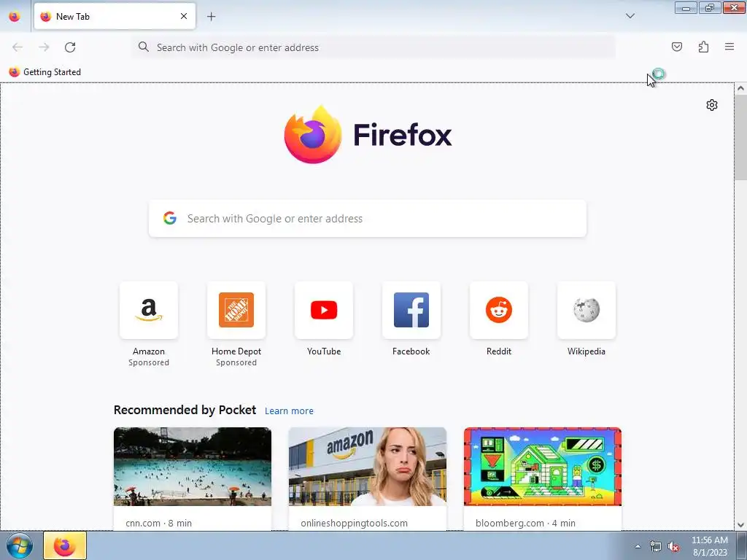Viewport: 747px width, 560px height.
Task: Follow Learn more about Pocket link
Action: tap(289, 411)
